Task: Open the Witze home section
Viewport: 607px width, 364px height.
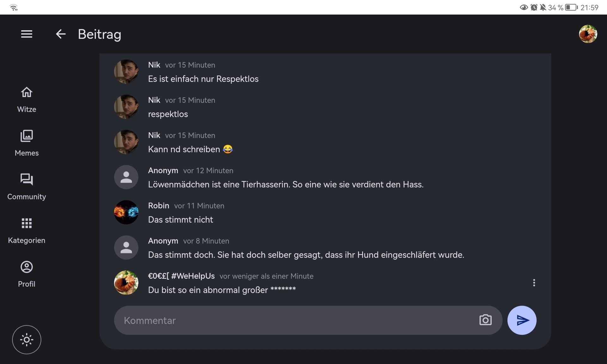Action: [27, 100]
